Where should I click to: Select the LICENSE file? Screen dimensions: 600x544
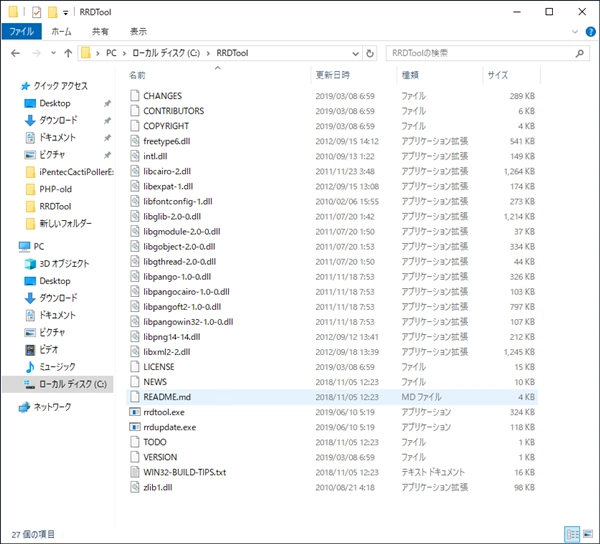pyautogui.click(x=158, y=367)
